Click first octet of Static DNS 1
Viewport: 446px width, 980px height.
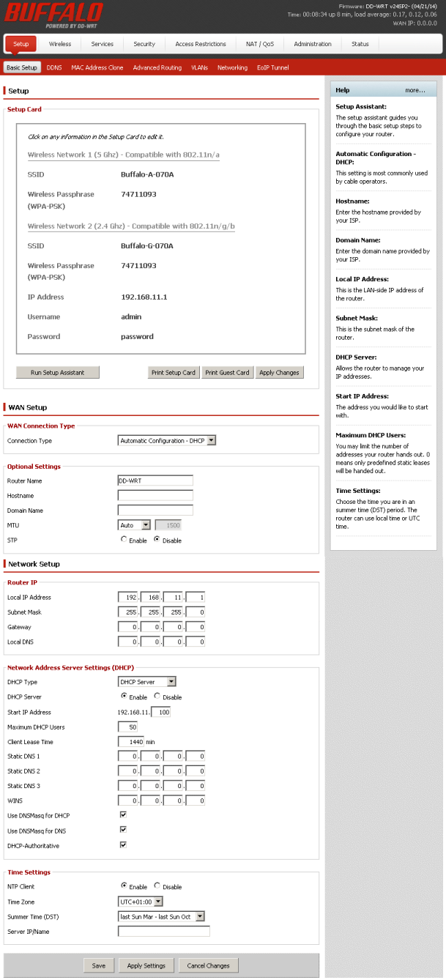[x=128, y=757]
